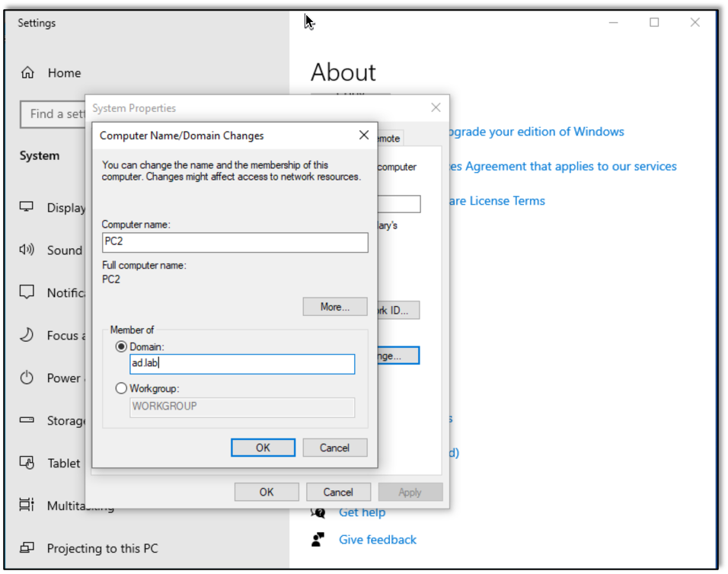Click Apply in System Properties
The height and width of the screenshot is (574, 728).
410,491
